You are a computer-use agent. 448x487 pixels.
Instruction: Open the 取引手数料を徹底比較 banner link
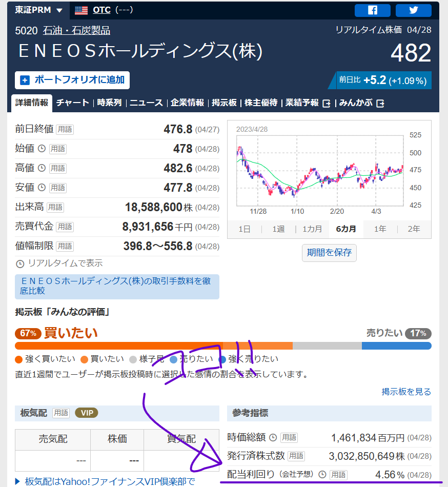tap(117, 287)
